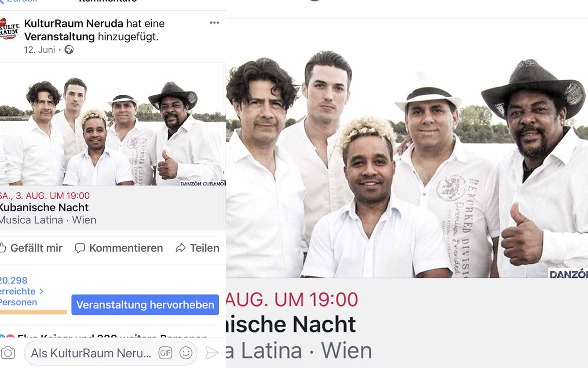
Task: Open the GIF picker in comment box
Action: click(x=165, y=353)
